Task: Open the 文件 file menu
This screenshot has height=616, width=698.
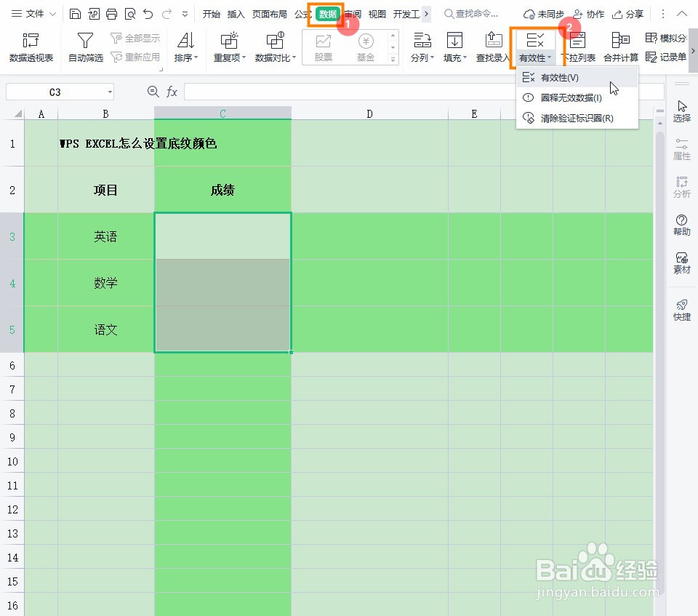Action: click(x=33, y=15)
